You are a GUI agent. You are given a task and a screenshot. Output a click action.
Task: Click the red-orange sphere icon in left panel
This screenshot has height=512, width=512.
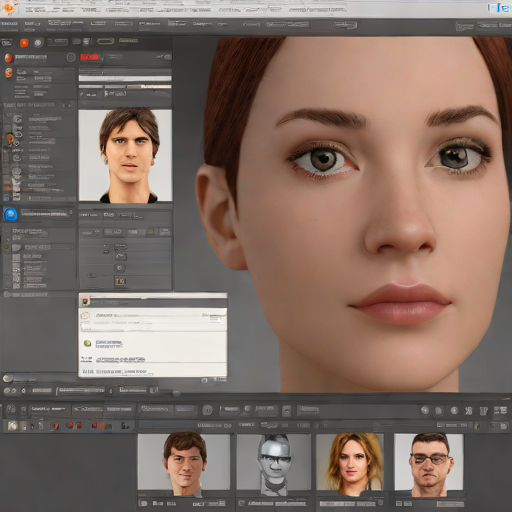click(8, 58)
